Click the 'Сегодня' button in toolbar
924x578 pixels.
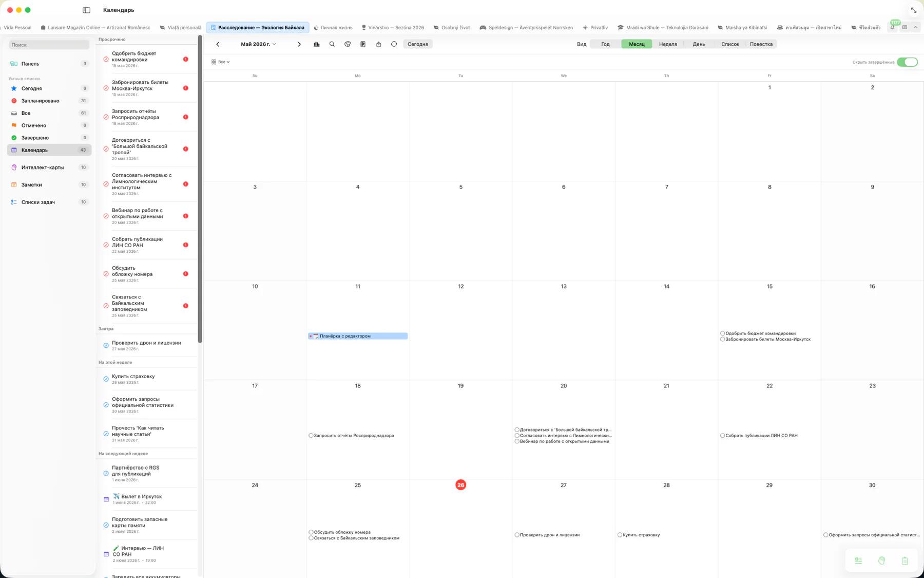[418, 44]
